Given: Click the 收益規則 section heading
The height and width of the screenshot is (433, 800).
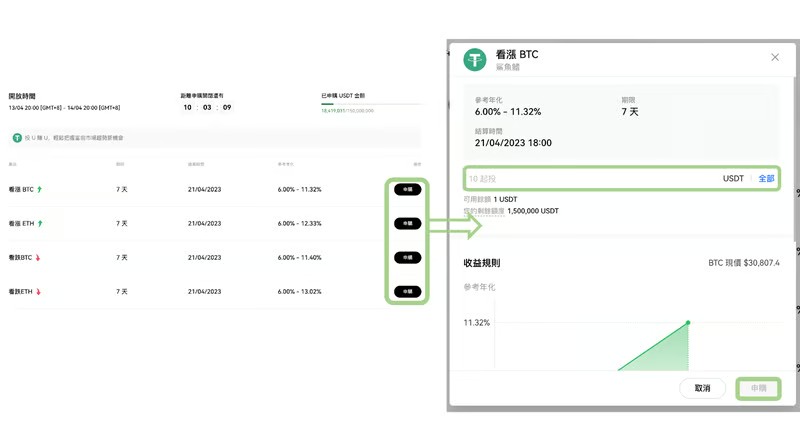Looking at the screenshot, I should [481, 264].
